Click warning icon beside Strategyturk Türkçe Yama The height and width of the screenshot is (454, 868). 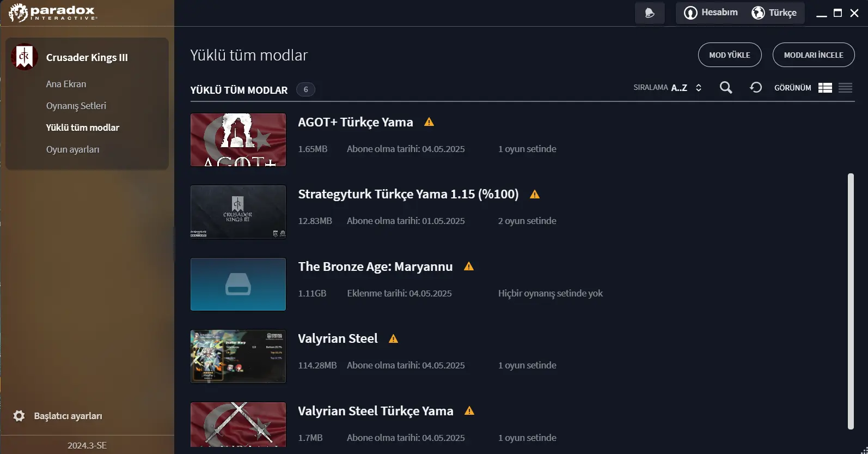point(535,194)
